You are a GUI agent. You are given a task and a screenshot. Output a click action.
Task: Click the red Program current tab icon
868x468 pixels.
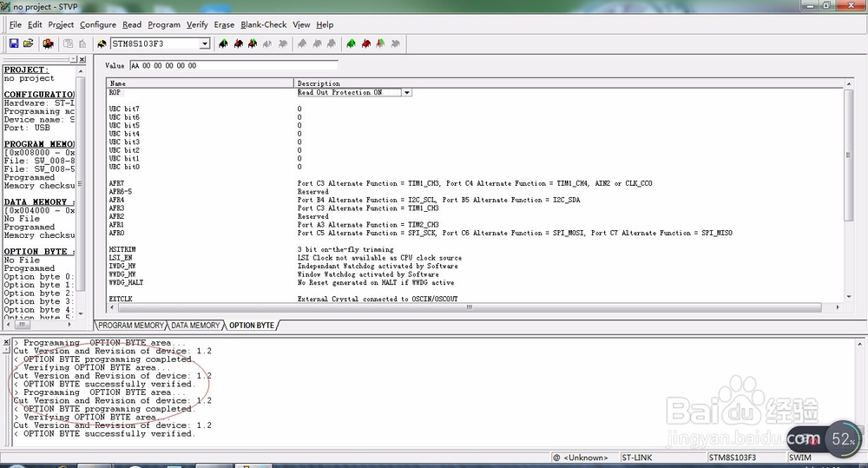coord(238,43)
